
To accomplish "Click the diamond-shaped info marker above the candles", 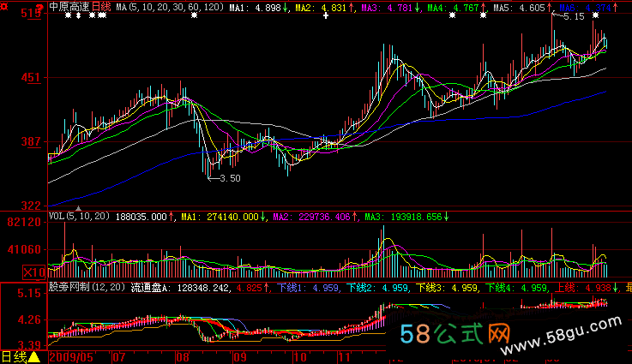I will point(79,15).
